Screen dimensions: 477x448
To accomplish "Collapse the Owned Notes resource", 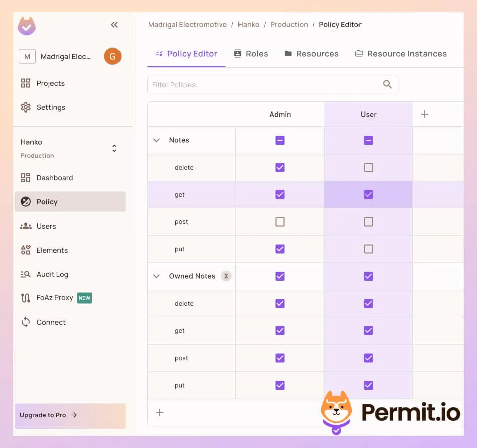I will (x=156, y=276).
